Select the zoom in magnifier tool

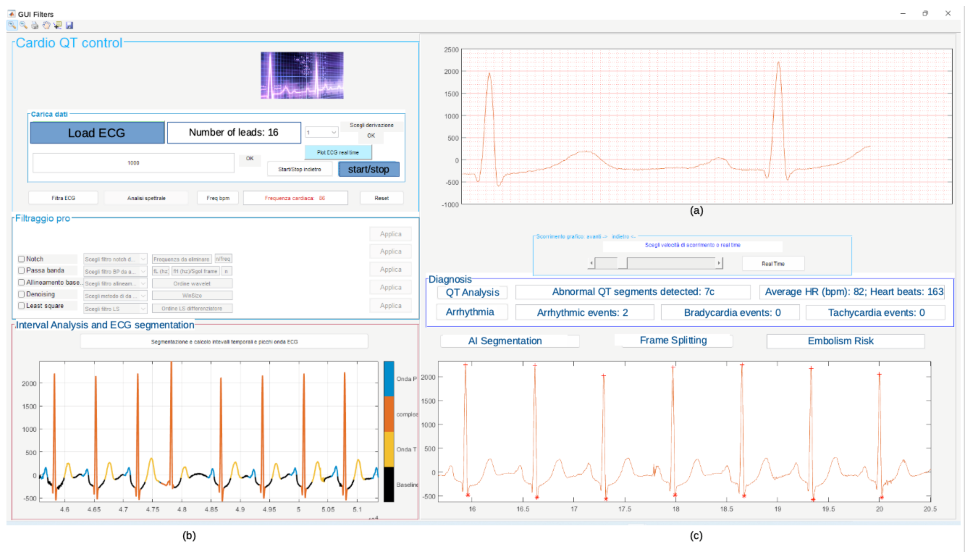(12, 25)
